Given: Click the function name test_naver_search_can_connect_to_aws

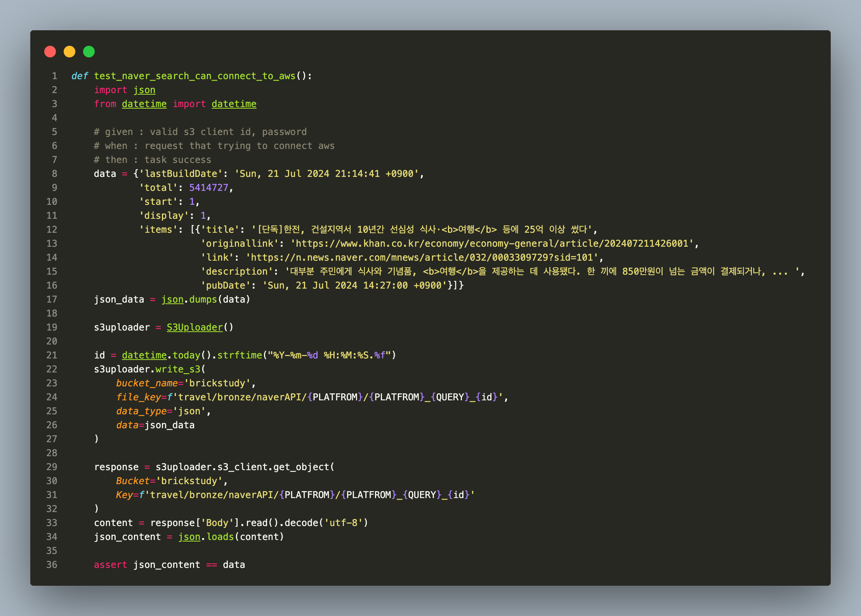Looking at the screenshot, I should (x=194, y=76).
